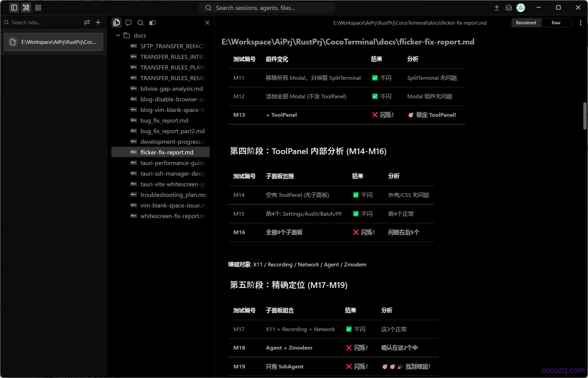The width and height of the screenshot is (588, 378).
Task: Open whitescreen-fix-report file
Action: coord(160,216)
